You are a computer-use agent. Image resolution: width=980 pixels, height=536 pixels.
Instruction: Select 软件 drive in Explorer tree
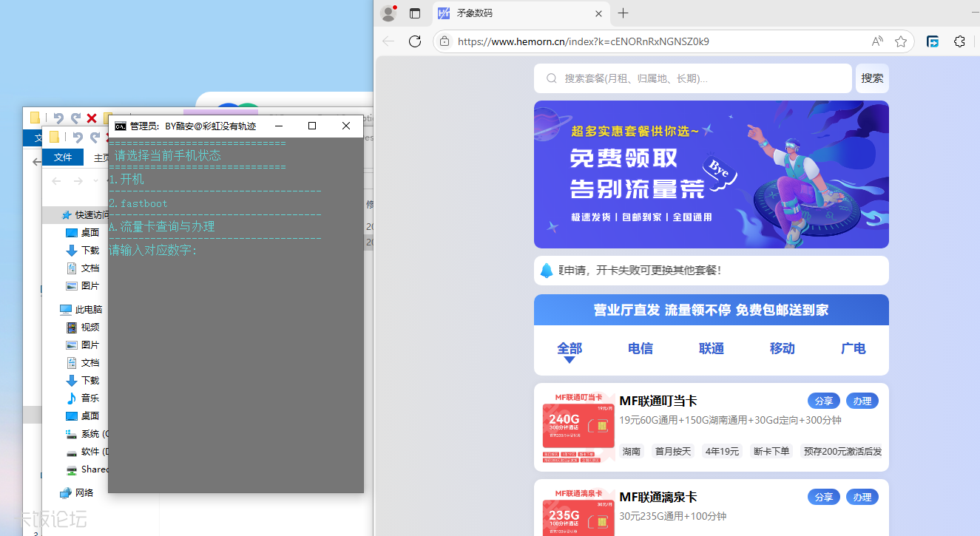[87, 451]
